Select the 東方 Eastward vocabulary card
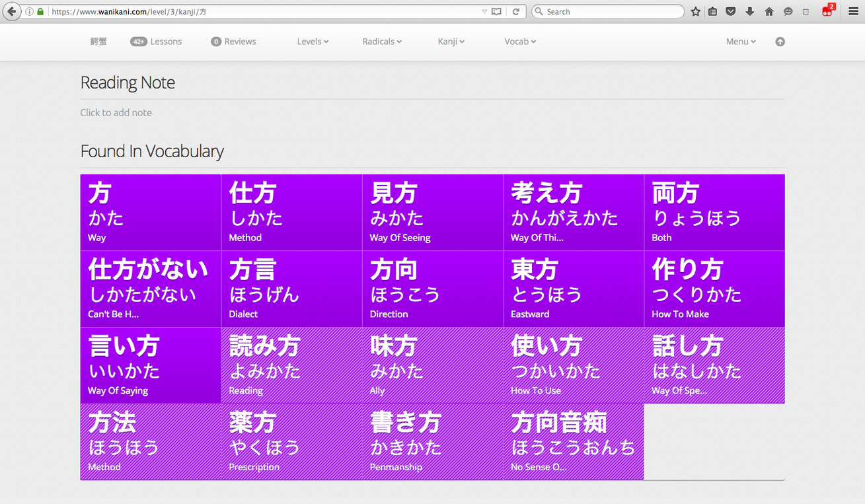Viewport: 865px width, 504px height. 574,289
